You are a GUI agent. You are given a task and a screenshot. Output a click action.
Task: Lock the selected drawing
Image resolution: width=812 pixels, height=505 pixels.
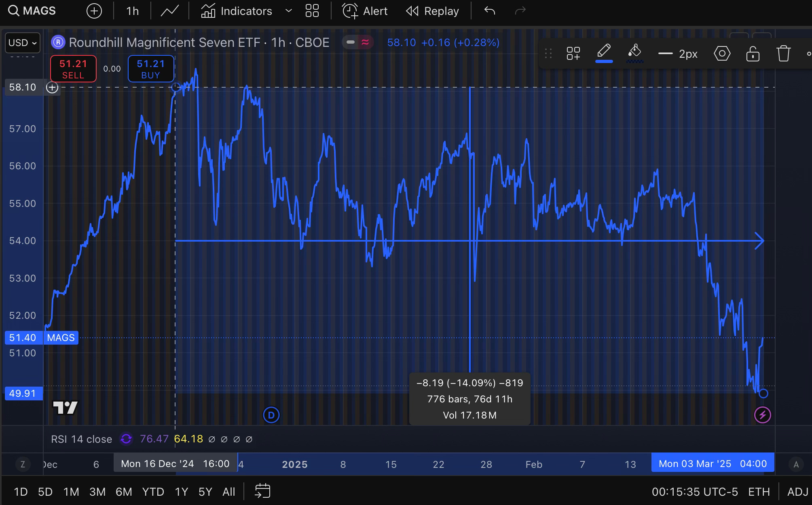click(753, 53)
